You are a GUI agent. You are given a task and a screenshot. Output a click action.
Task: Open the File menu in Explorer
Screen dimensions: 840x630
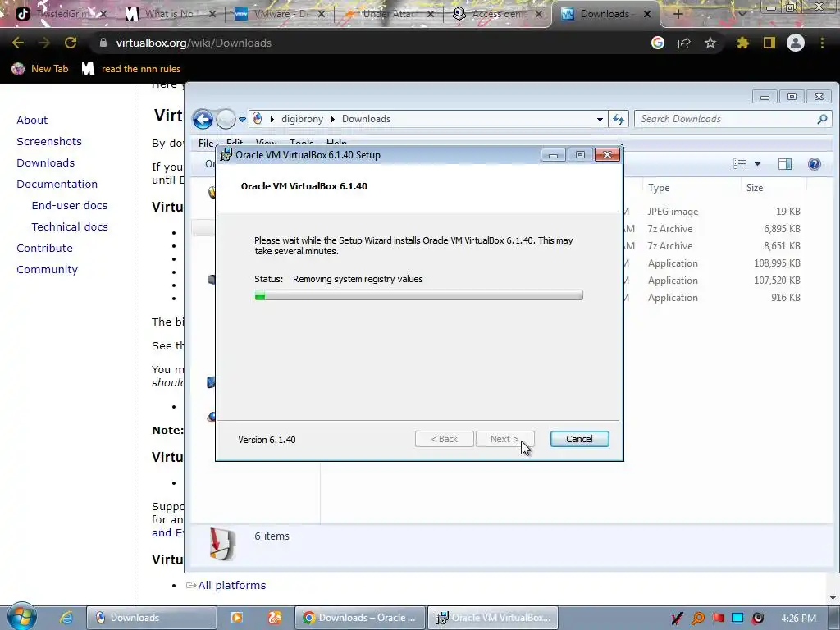point(206,143)
